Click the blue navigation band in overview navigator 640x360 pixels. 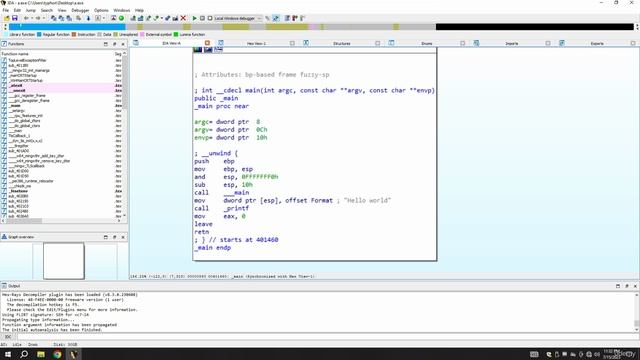point(67,27)
